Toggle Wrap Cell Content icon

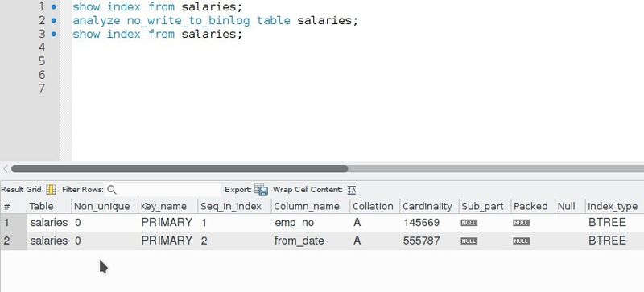pyautogui.click(x=352, y=190)
